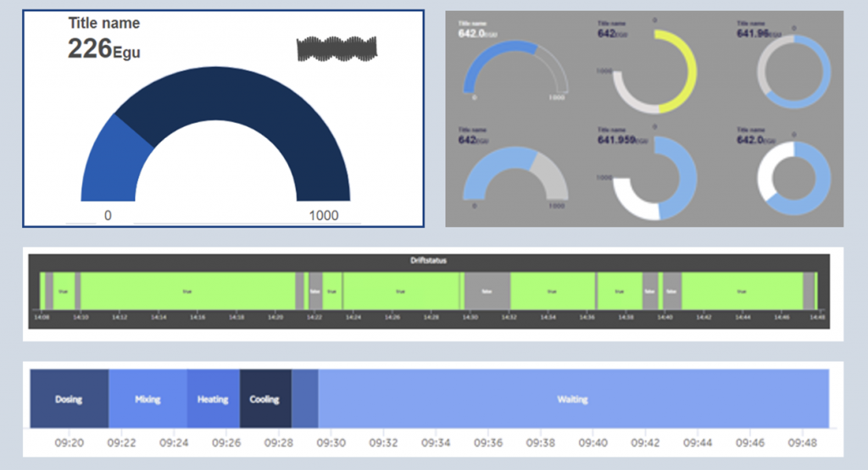The image size is (868, 470).
Task: Select the thin full-ring gauge reading 641.96
Action: tap(789, 72)
